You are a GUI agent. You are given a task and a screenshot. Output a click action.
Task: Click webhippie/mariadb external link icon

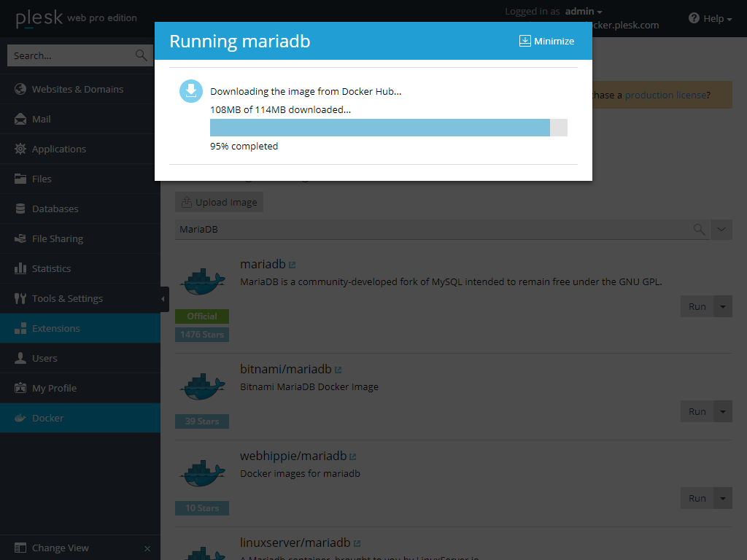(x=352, y=456)
